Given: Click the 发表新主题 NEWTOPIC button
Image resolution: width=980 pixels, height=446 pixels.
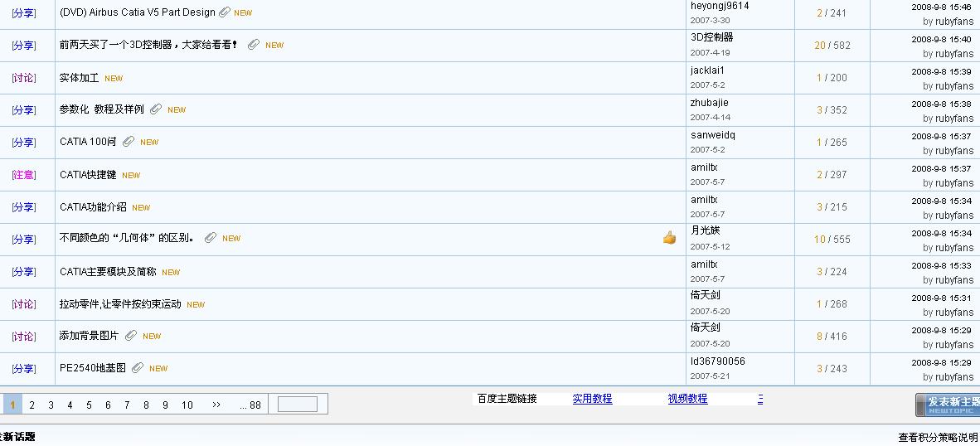Looking at the screenshot, I should click(948, 405).
